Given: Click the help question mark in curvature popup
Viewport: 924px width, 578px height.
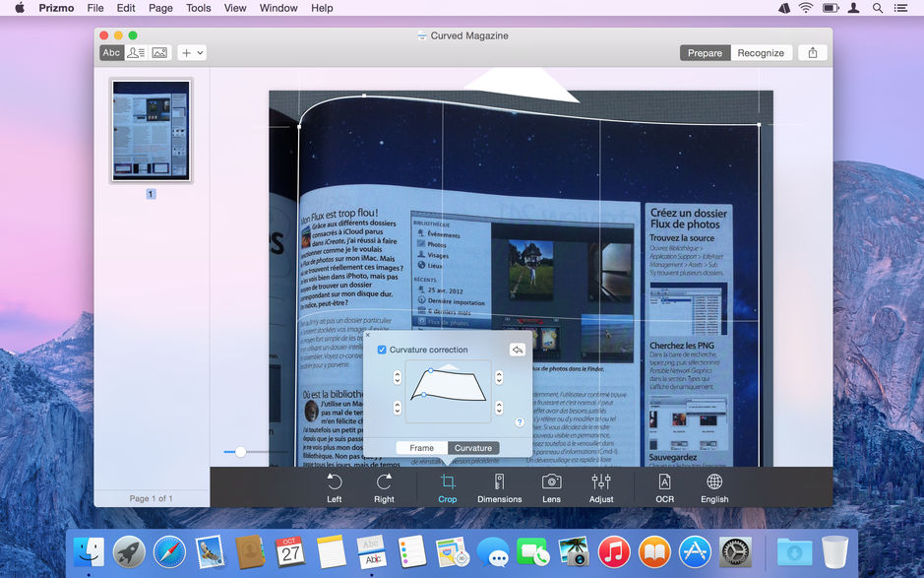Looking at the screenshot, I should (520, 422).
